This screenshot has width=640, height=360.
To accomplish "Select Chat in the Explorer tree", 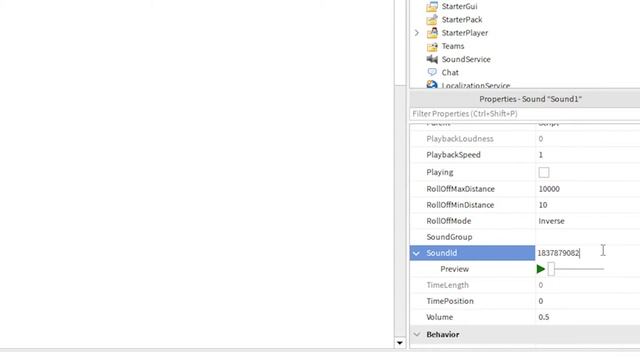I will pyautogui.click(x=450, y=72).
